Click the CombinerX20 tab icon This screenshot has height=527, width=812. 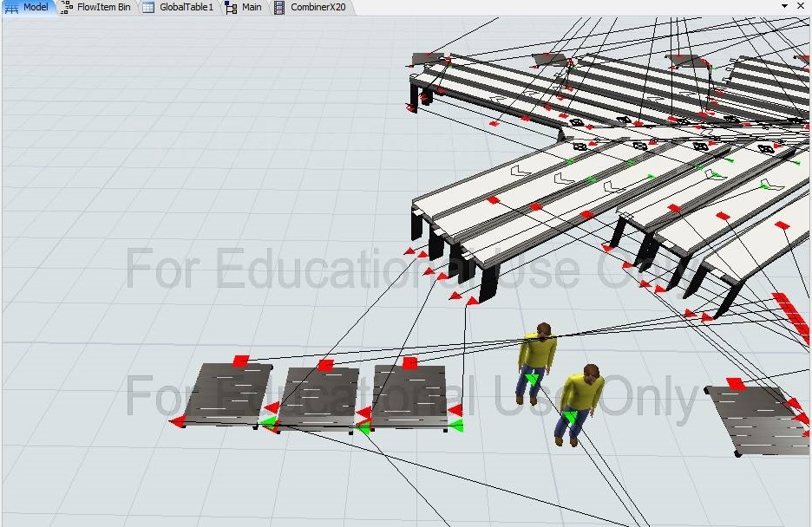[279, 7]
